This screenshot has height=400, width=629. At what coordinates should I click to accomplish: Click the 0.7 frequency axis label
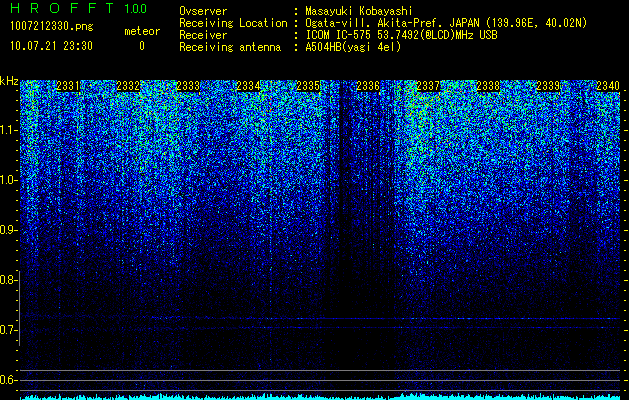[8, 330]
